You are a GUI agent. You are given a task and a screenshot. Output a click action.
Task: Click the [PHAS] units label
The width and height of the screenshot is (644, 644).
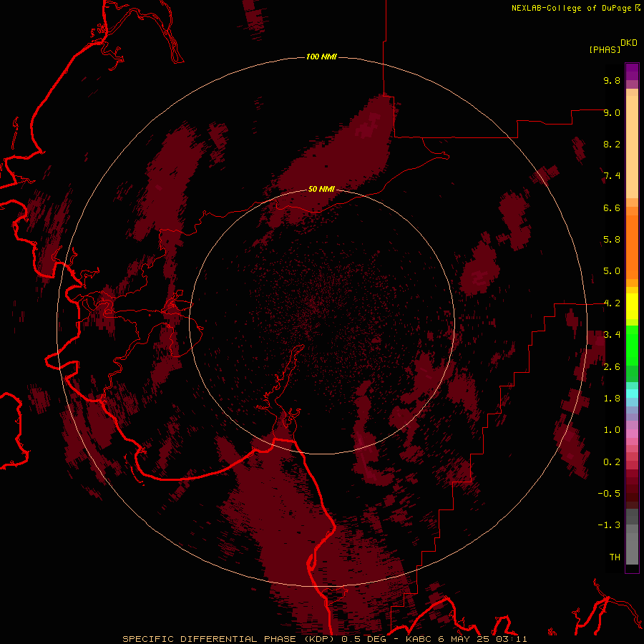[605, 49]
